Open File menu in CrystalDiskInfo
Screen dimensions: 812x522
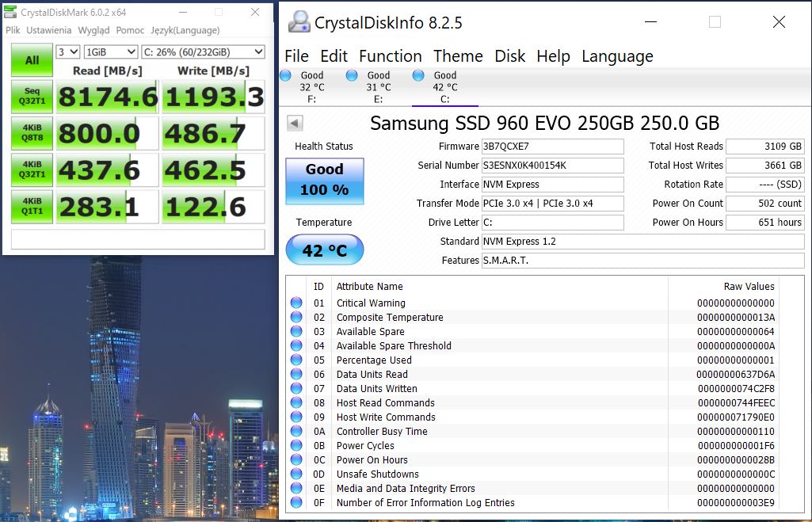coord(297,56)
